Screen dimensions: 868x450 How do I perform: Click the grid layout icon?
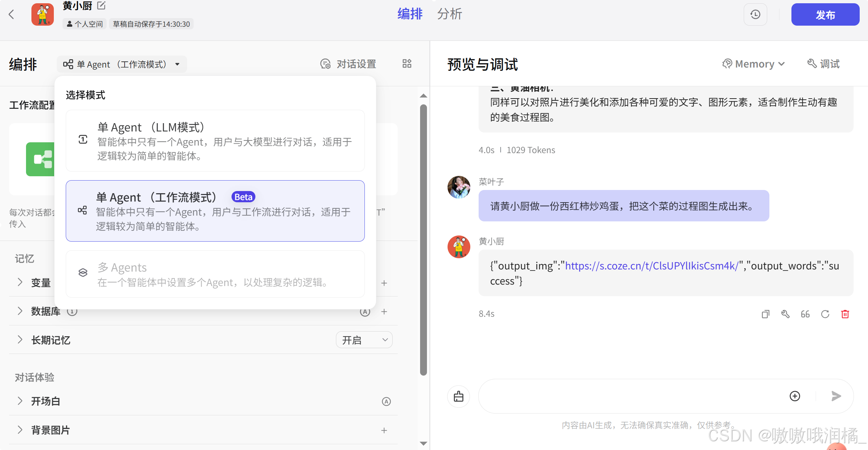(x=407, y=64)
